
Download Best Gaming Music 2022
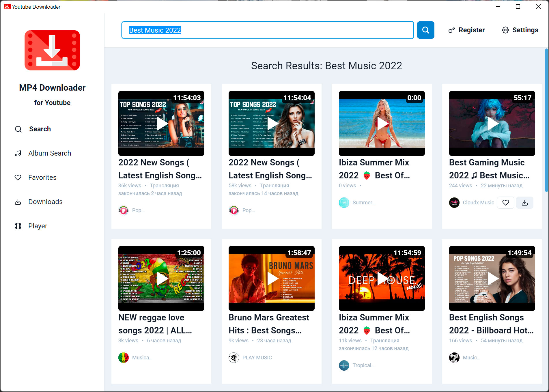(x=524, y=203)
